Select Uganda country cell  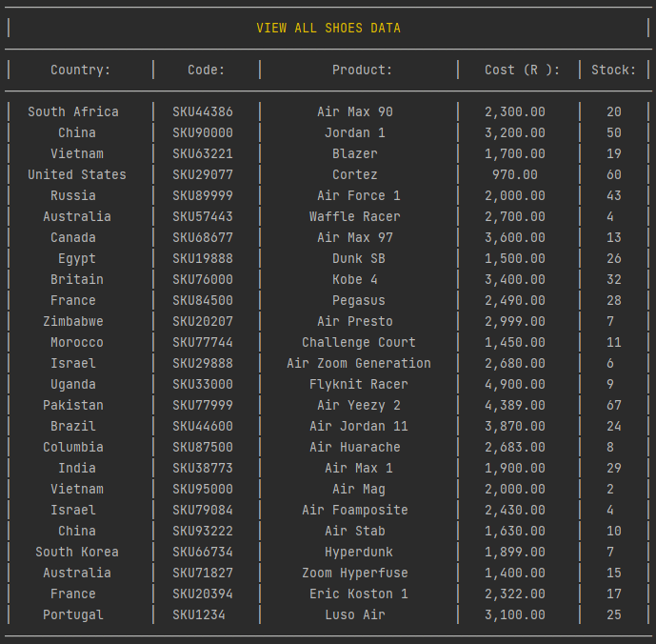73,384
